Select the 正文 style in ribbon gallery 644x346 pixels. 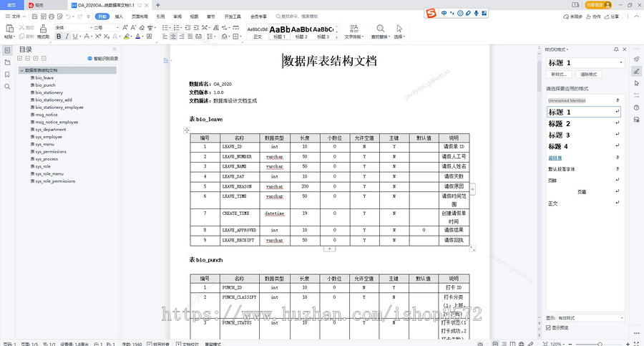coord(258,32)
